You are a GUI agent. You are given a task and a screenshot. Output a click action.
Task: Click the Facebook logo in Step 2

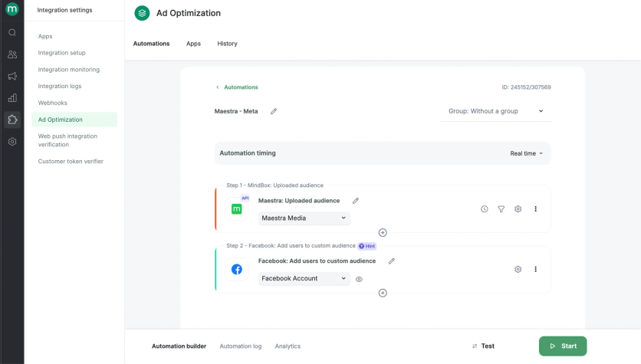[237, 269]
